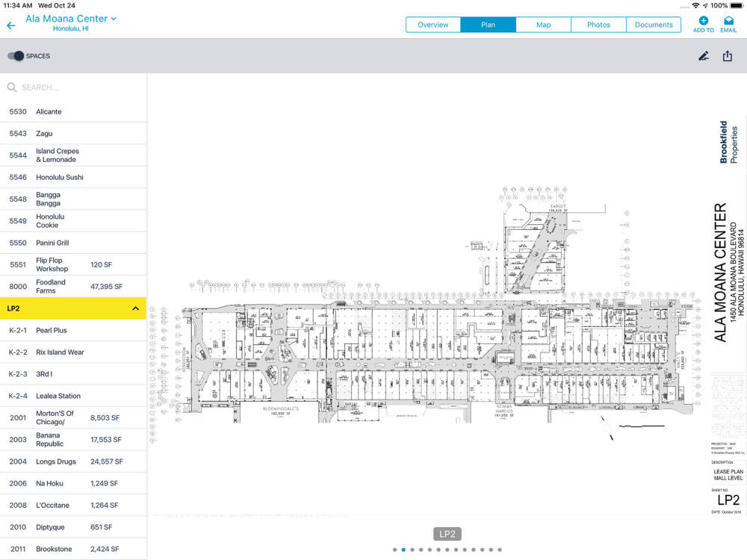Tap the share export icon
The image size is (747, 560).
point(728,56)
